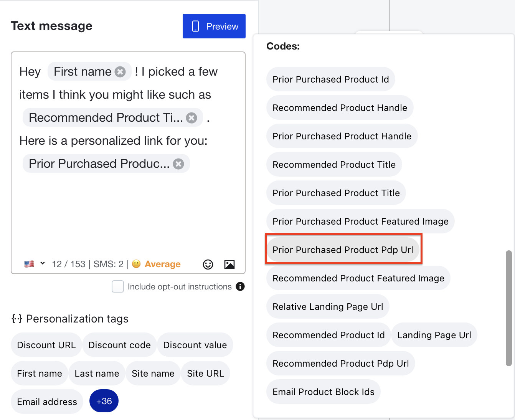Screen dimensions: 515x420
Task: Click the US flag country icon
Action: click(29, 264)
